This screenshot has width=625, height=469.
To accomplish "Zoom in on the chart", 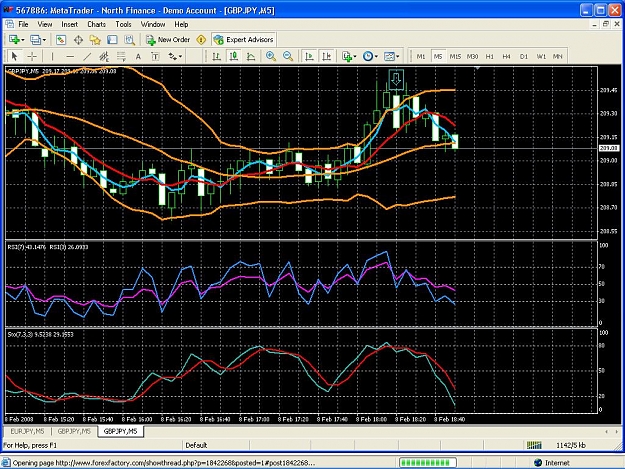I will click(271, 56).
